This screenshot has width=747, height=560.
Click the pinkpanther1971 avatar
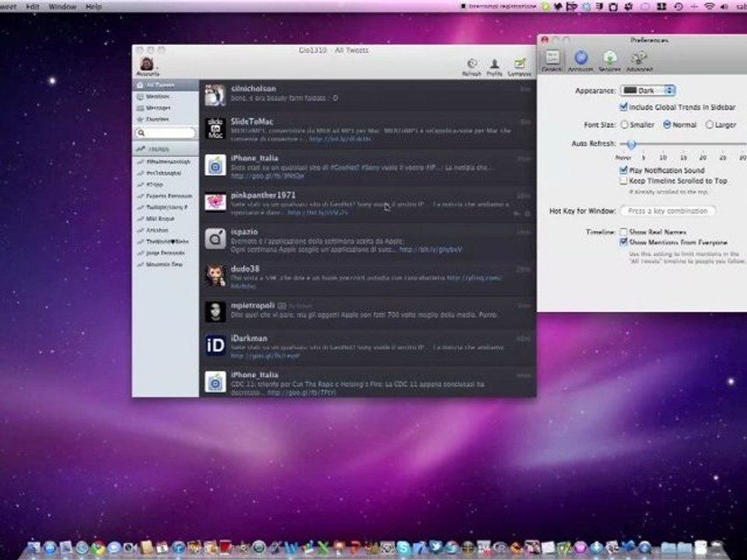point(216,202)
